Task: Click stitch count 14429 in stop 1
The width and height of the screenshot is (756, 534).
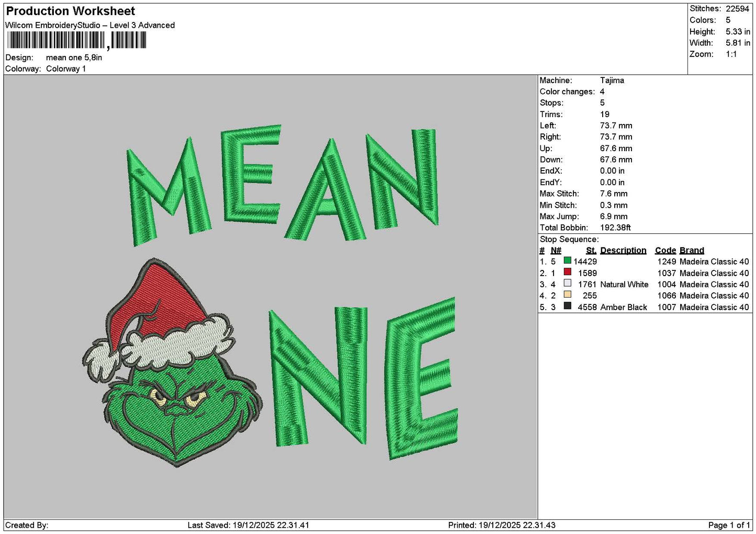Action: coord(585,262)
